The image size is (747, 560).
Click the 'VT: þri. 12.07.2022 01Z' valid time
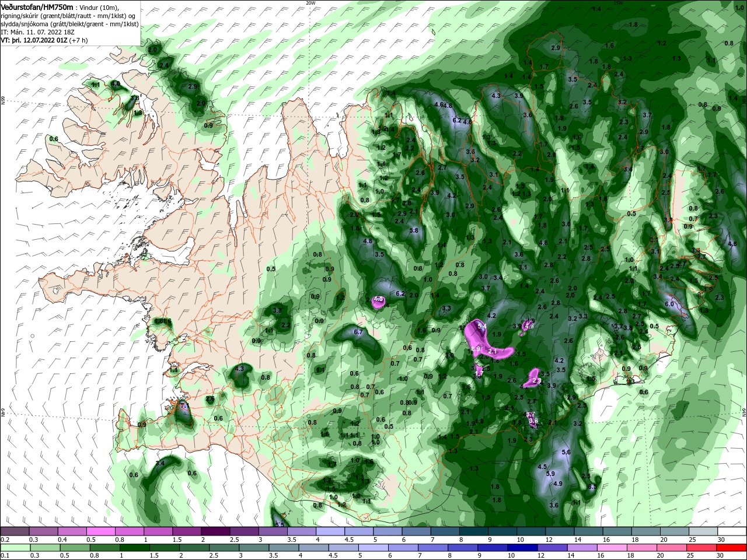tap(34, 40)
